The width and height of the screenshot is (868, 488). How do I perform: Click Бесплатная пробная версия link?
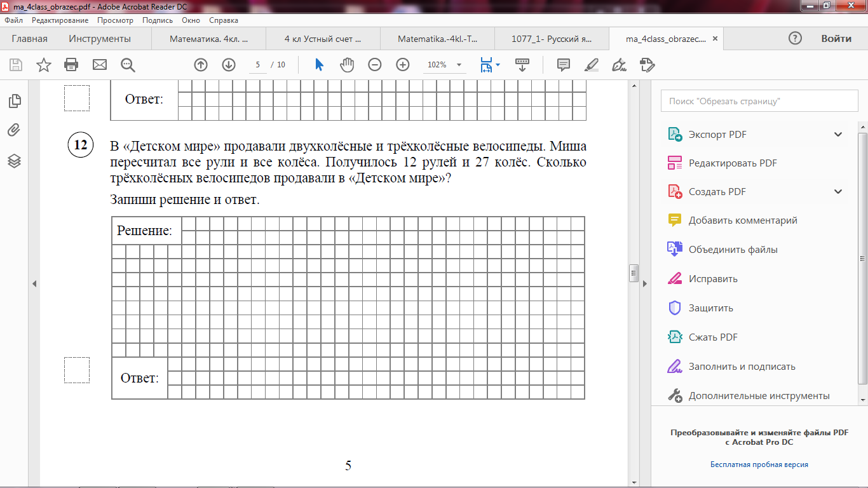click(x=759, y=464)
